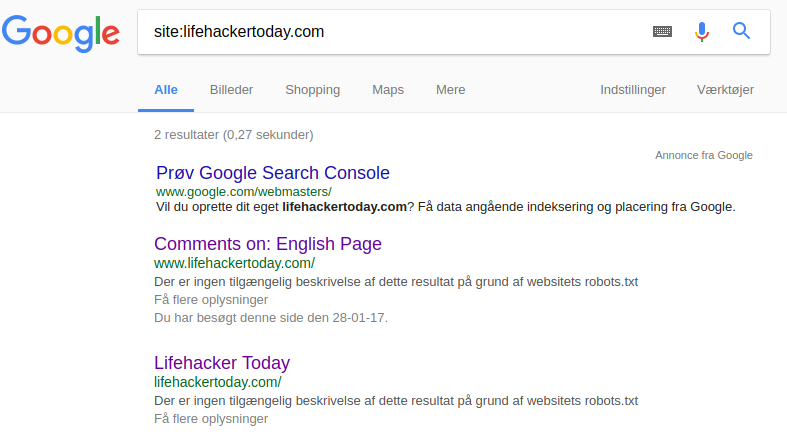Click the www.lifehackertoday.com/ green URL
Screen dimensions: 787x438
pyautogui.click(x=234, y=263)
